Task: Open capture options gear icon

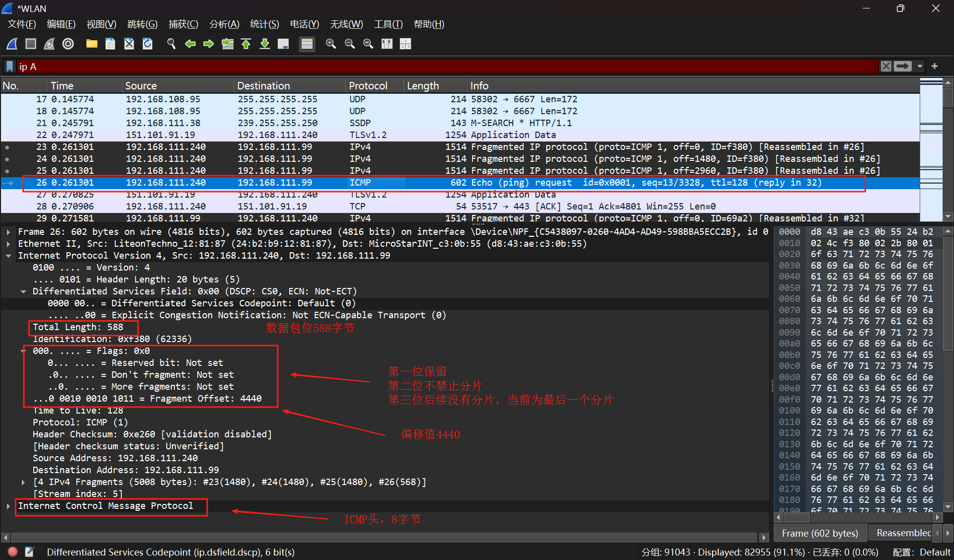Action: click(x=68, y=44)
